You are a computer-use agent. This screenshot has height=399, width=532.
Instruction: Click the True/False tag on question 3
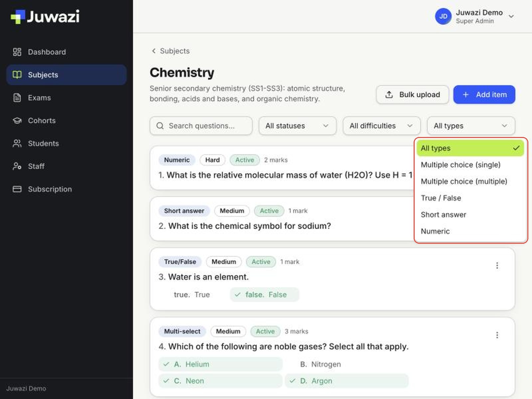pos(180,262)
